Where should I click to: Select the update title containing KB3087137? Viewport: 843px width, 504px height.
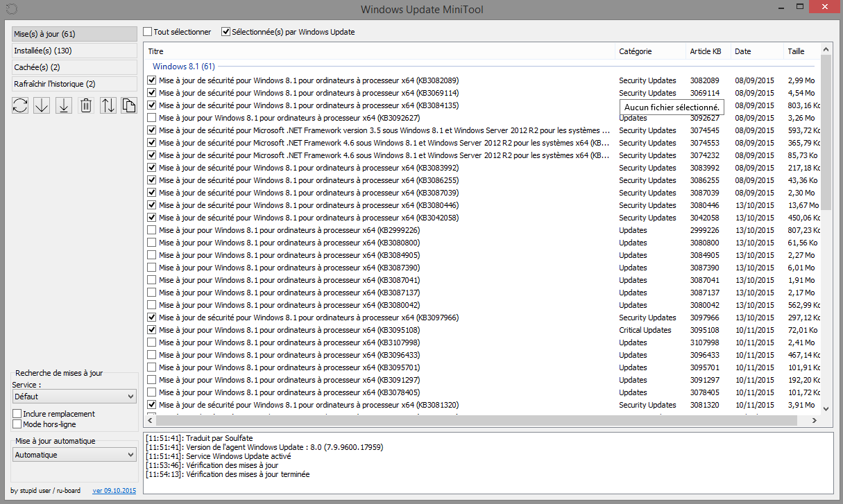289,293
